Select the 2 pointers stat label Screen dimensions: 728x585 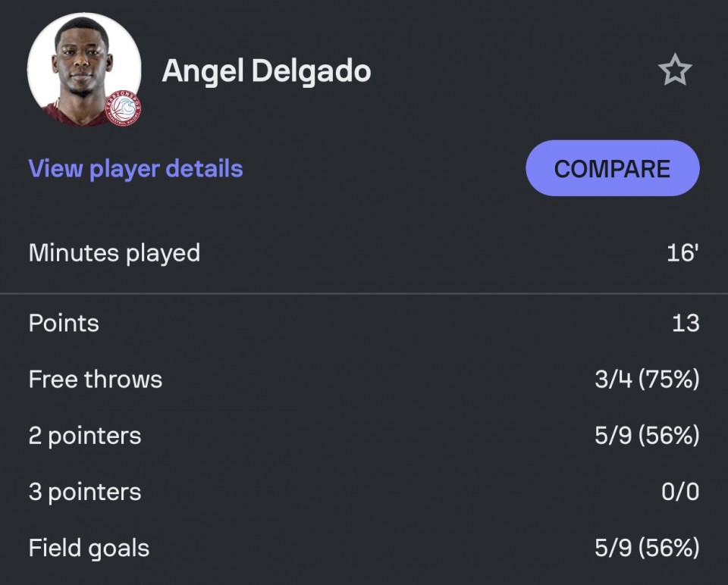pyautogui.click(x=85, y=436)
